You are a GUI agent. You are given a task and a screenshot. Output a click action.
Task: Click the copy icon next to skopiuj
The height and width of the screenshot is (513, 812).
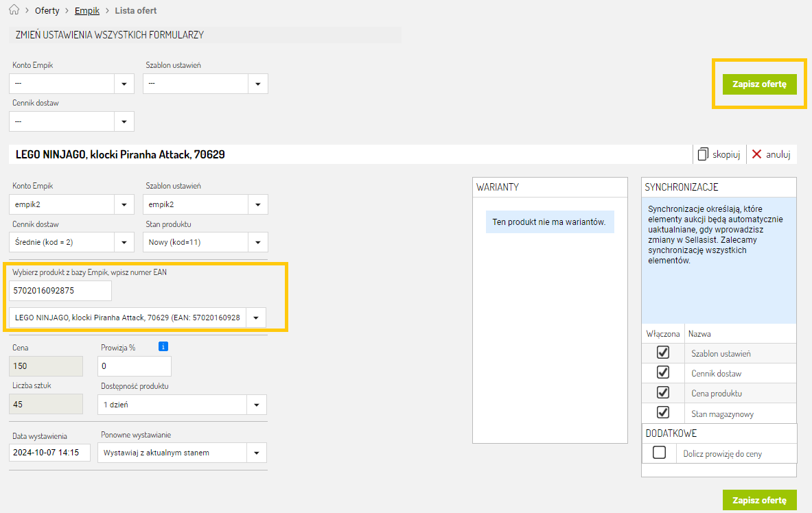pyautogui.click(x=703, y=154)
